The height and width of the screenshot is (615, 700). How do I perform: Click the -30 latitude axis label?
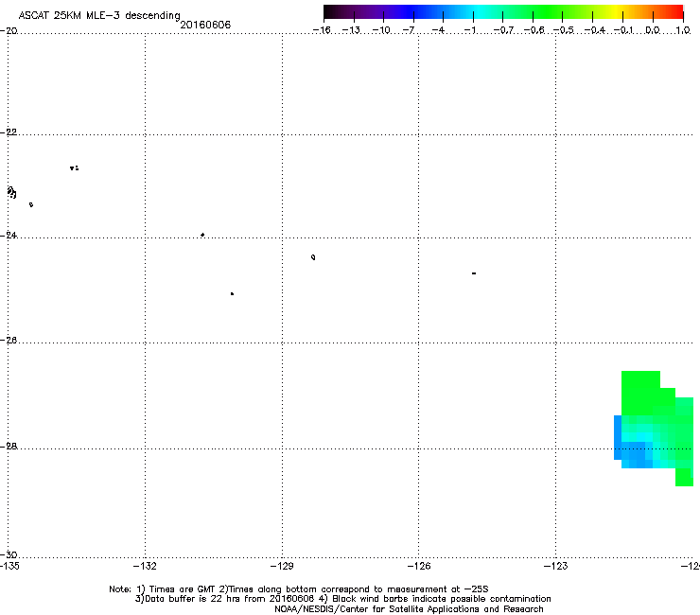[9, 554]
